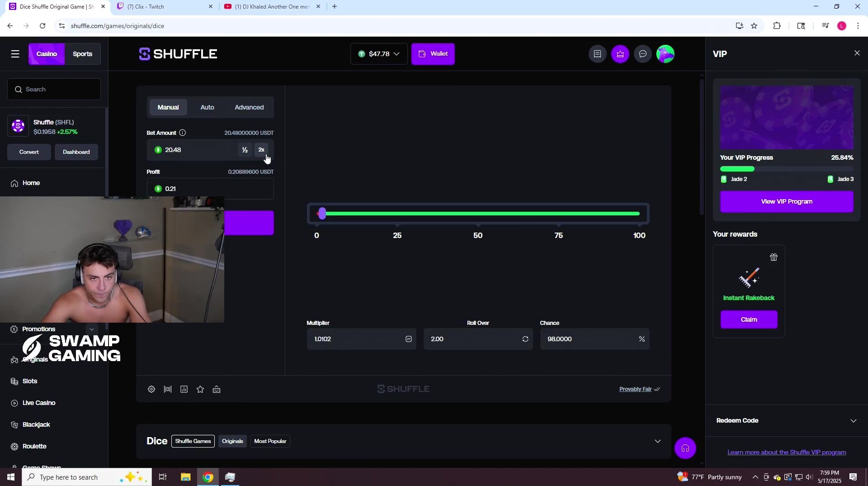Image resolution: width=868 pixels, height=486 pixels.
Task: Expand the Dice game description
Action: [657, 441]
